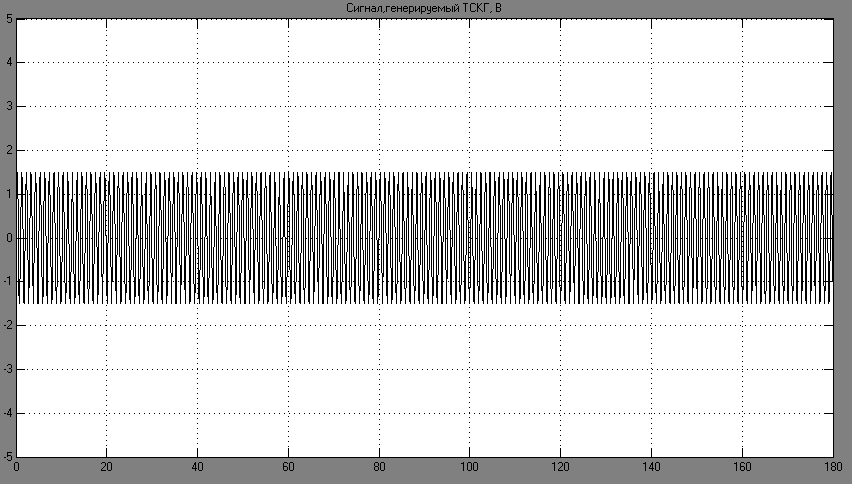Select the y-axis tick label -5
The height and width of the screenshot is (484, 852).
click(x=8, y=457)
